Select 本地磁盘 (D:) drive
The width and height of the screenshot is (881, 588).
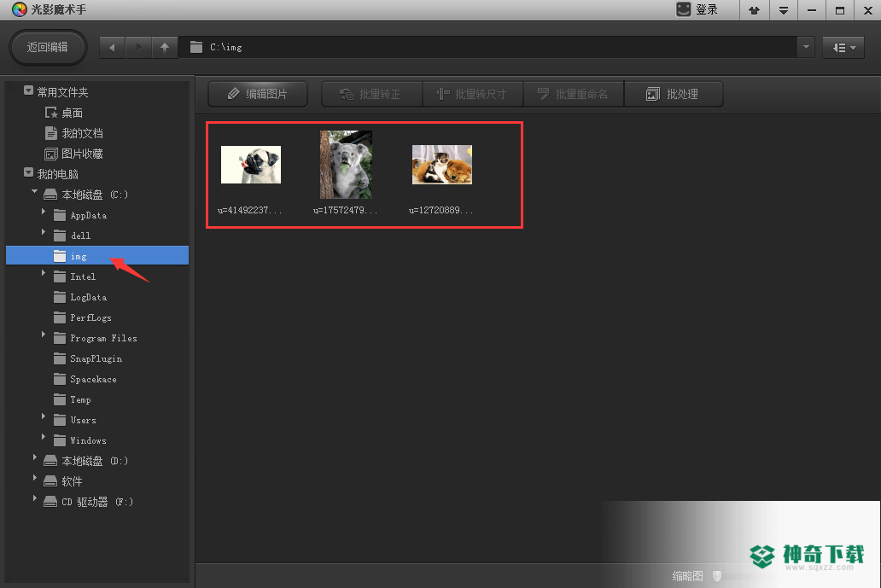[x=86, y=461]
